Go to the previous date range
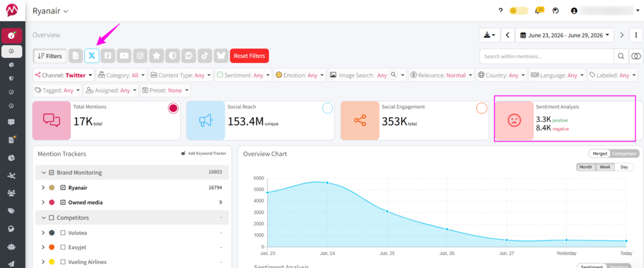This screenshot has height=268, width=644. pos(507,35)
